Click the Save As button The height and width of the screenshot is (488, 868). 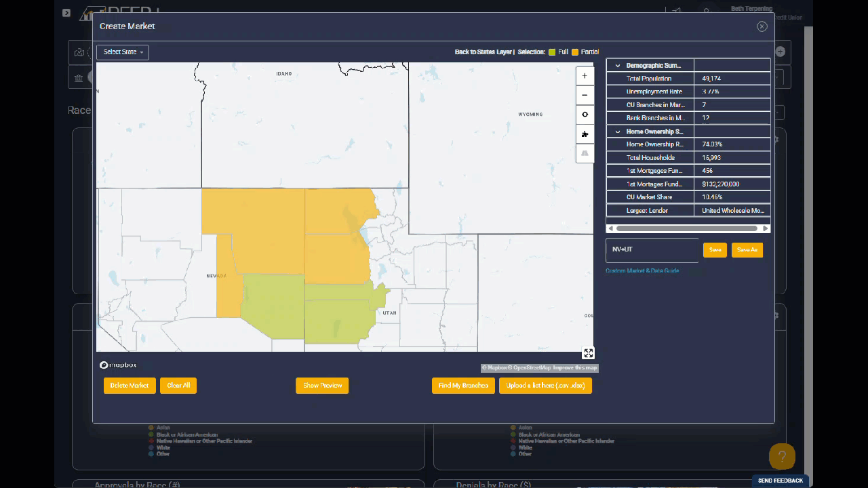747,250
